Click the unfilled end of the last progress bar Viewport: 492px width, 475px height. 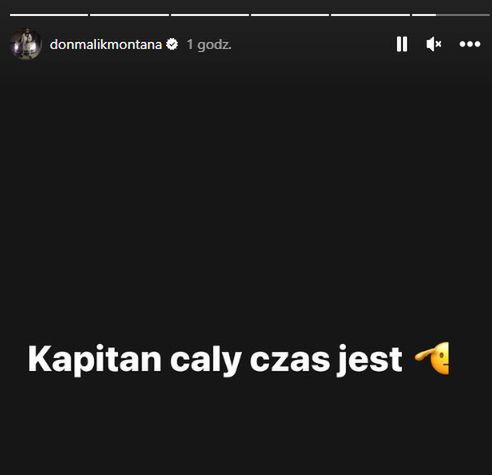[x=463, y=15]
